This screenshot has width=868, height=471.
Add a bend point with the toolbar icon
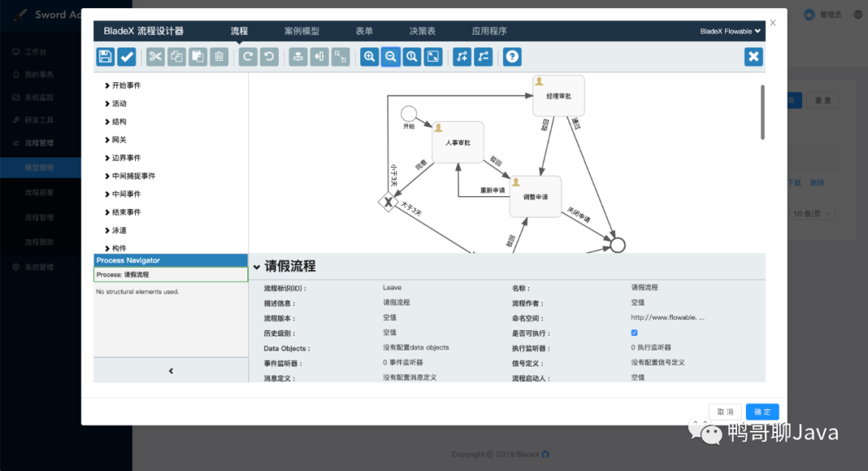point(461,56)
